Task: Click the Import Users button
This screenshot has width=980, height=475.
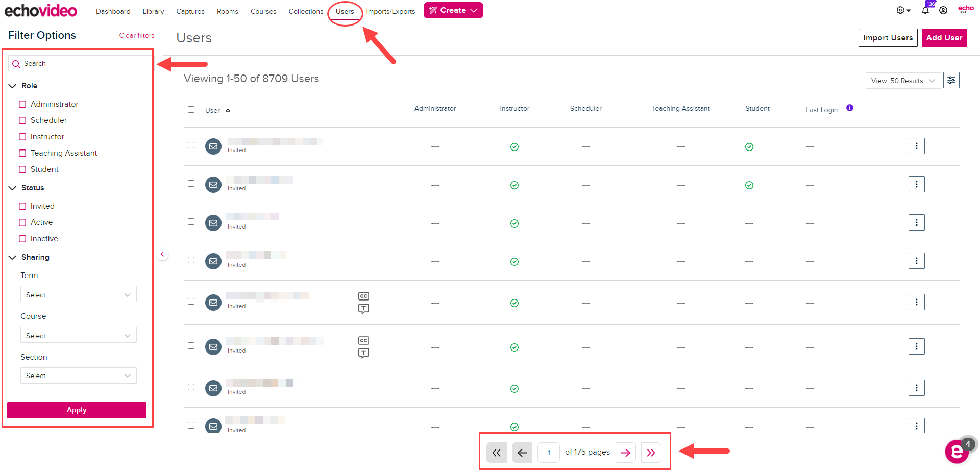Action: (x=888, y=38)
